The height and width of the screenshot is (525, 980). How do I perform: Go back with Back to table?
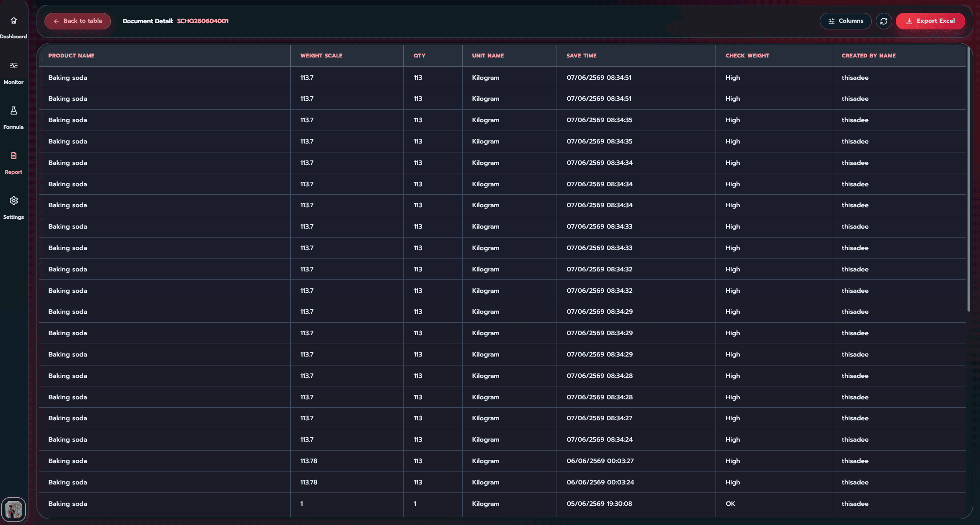(77, 21)
